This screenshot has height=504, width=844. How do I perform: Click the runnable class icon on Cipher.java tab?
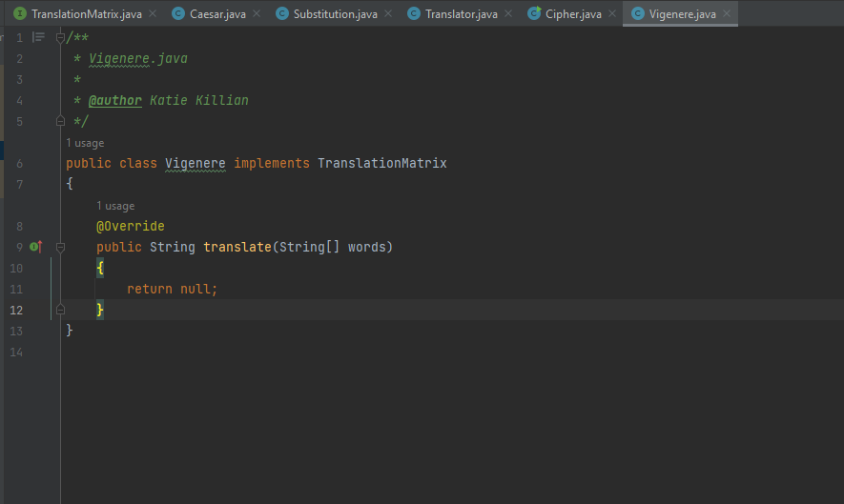click(x=534, y=13)
